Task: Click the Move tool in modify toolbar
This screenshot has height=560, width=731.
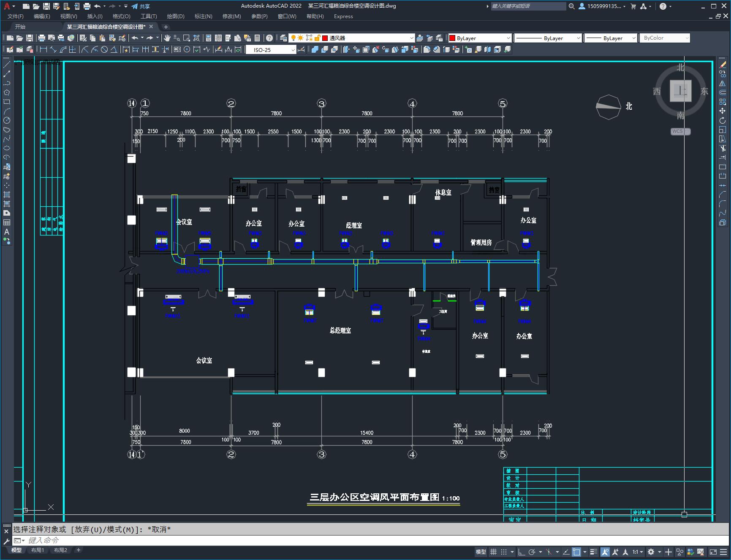Action: (x=723, y=111)
